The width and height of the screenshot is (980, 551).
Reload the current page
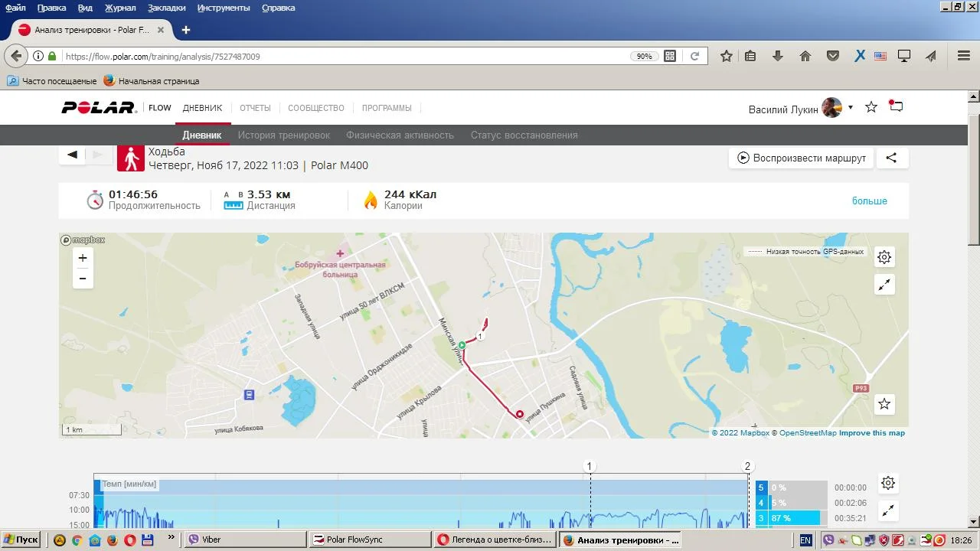tap(694, 56)
